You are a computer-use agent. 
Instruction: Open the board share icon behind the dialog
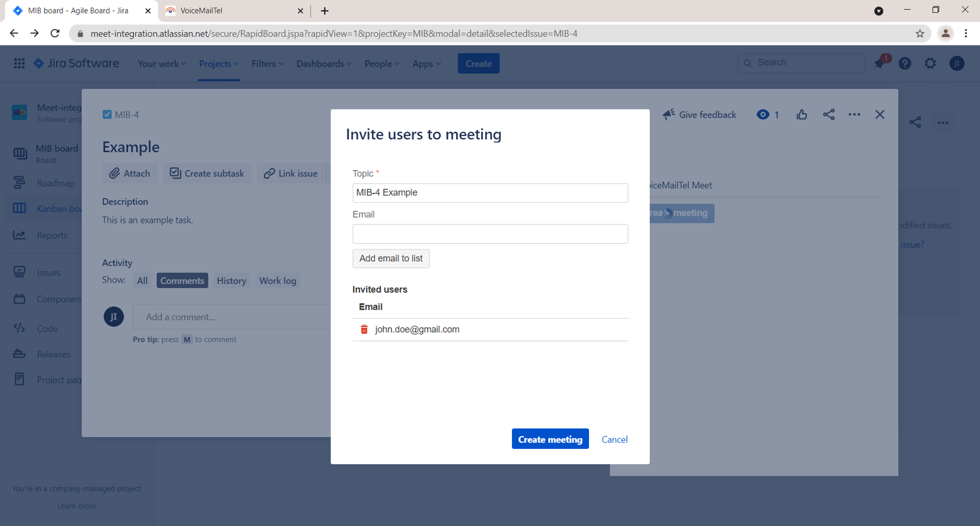tap(915, 123)
